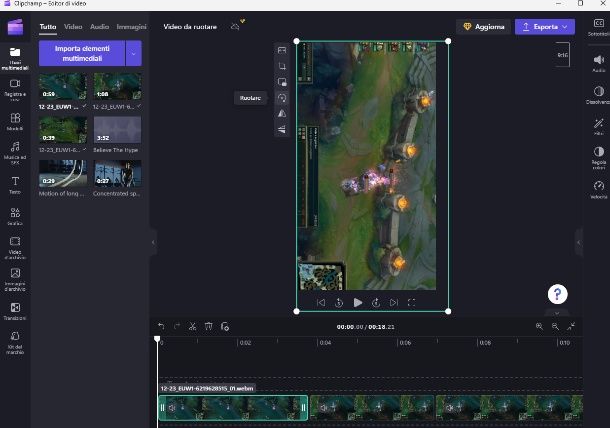Mute audio on the second timeline clip
This screenshot has width=610, height=428.
(323, 407)
